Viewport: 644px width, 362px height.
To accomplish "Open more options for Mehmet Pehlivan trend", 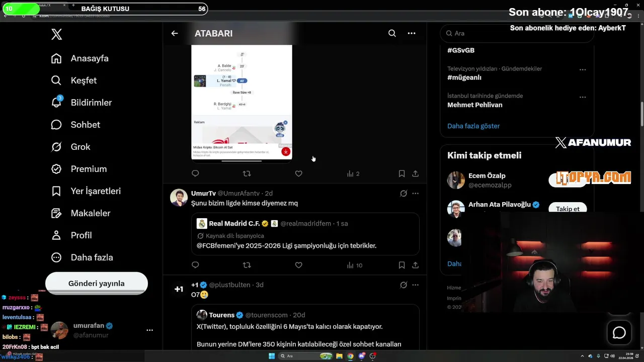I will (583, 97).
